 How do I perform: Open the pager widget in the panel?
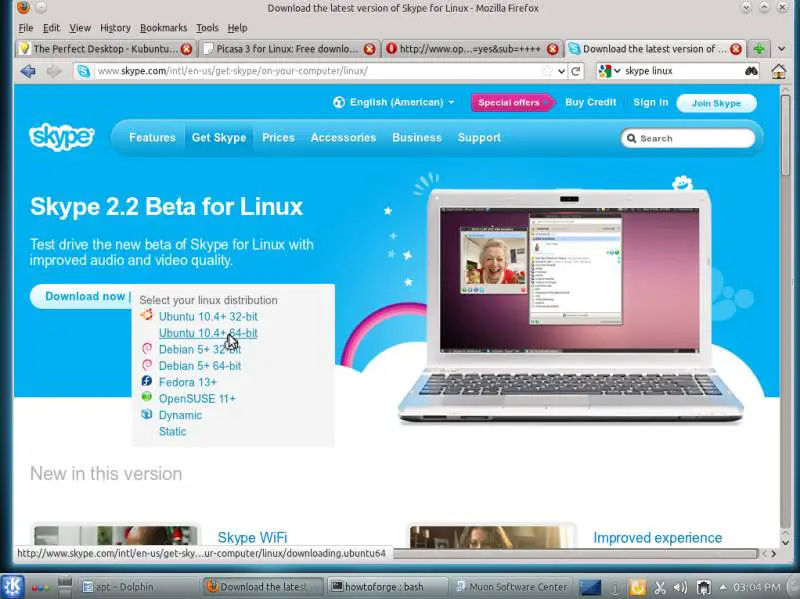pyautogui.click(x=65, y=587)
